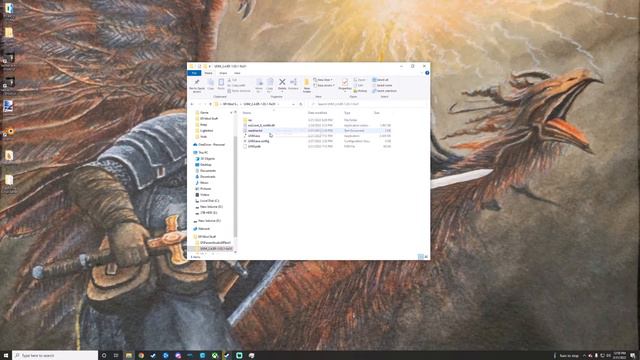Screen dimensions: 640x360
Task: Switch to the View ribbon tab
Action: pos(237,73)
